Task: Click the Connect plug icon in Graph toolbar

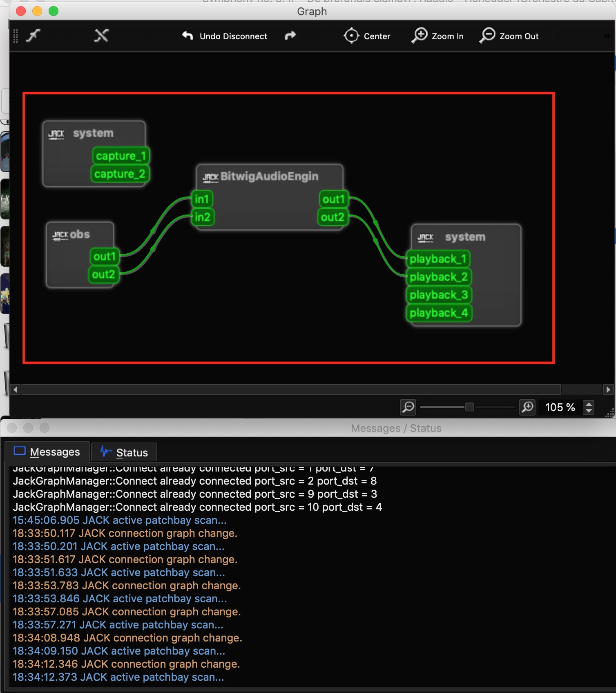Action: [33, 36]
